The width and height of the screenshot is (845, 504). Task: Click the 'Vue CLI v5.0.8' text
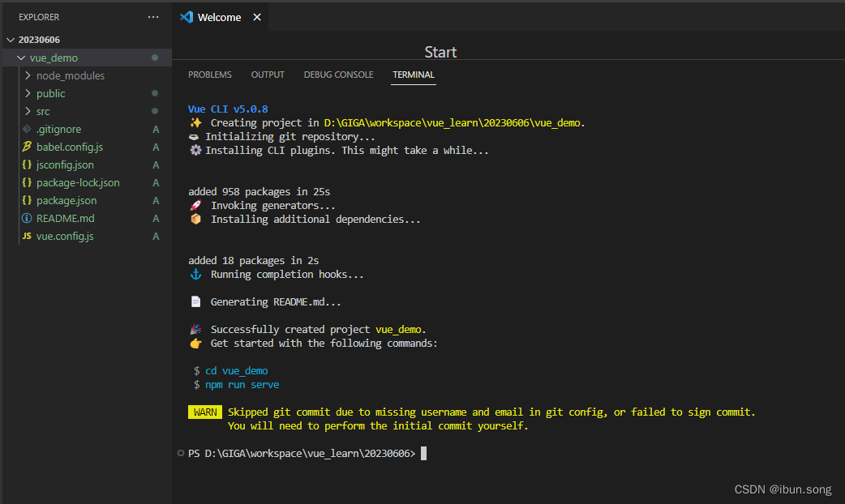[228, 109]
